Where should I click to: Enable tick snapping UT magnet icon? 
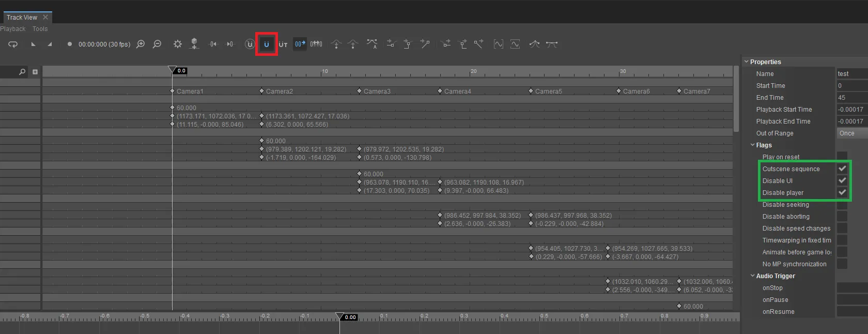coord(283,44)
